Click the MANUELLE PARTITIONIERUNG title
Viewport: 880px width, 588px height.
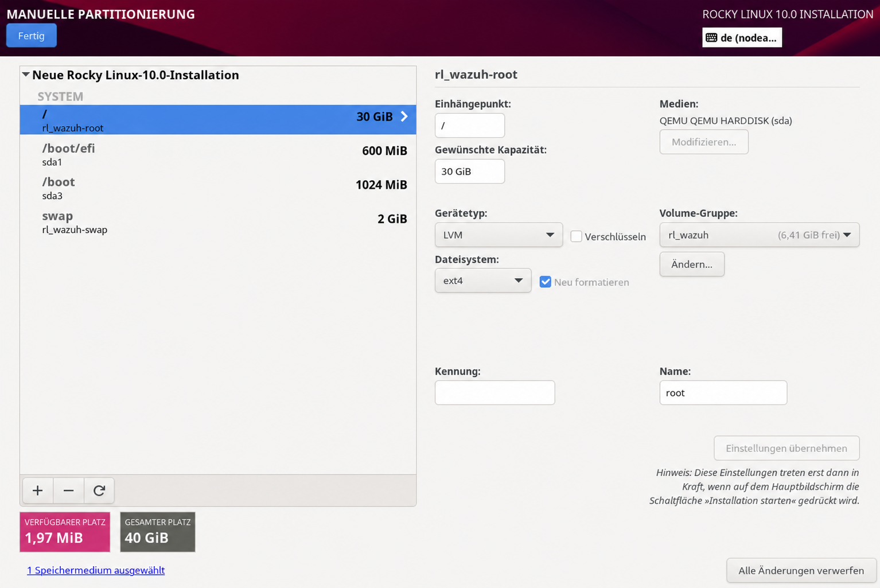[x=101, y=14]
